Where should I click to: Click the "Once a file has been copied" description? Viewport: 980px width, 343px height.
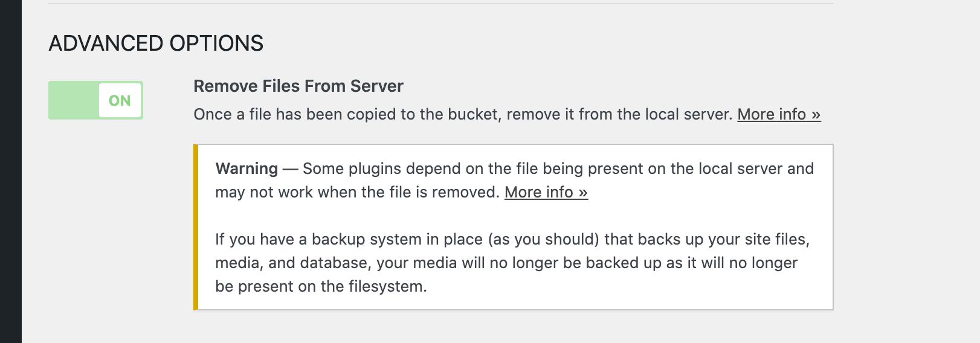click(x=363, y=114)
